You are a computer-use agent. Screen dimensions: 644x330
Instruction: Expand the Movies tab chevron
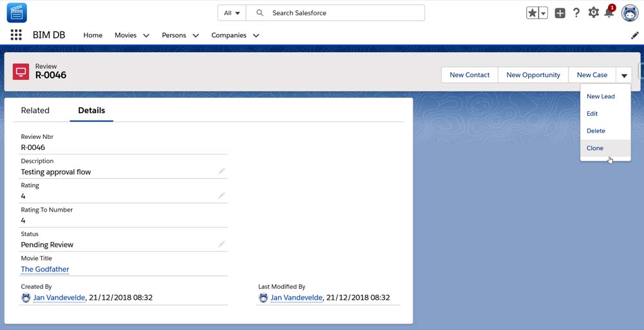pos(146,35)
